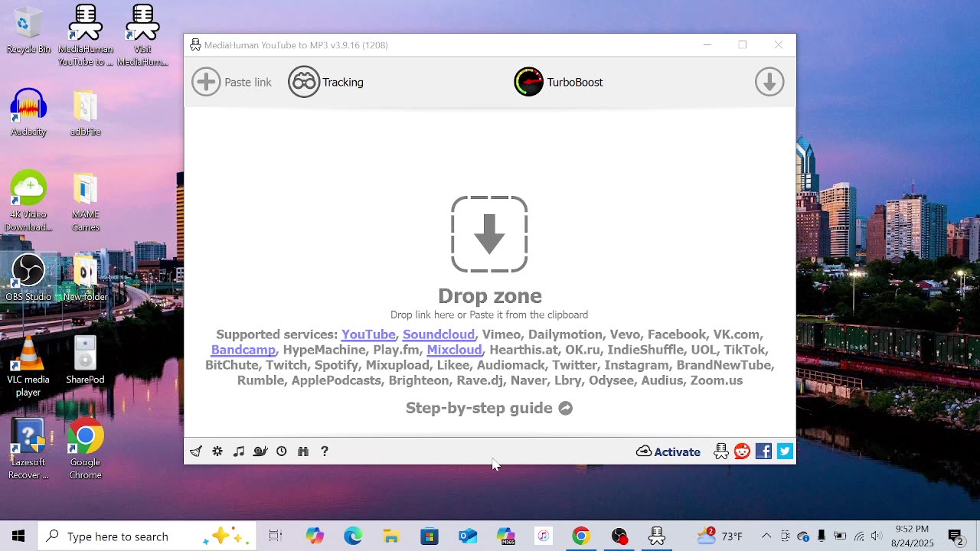Screen dimensions: 980x551
Task: Select the VLC media player desktop icon
Action: (28, 367)
